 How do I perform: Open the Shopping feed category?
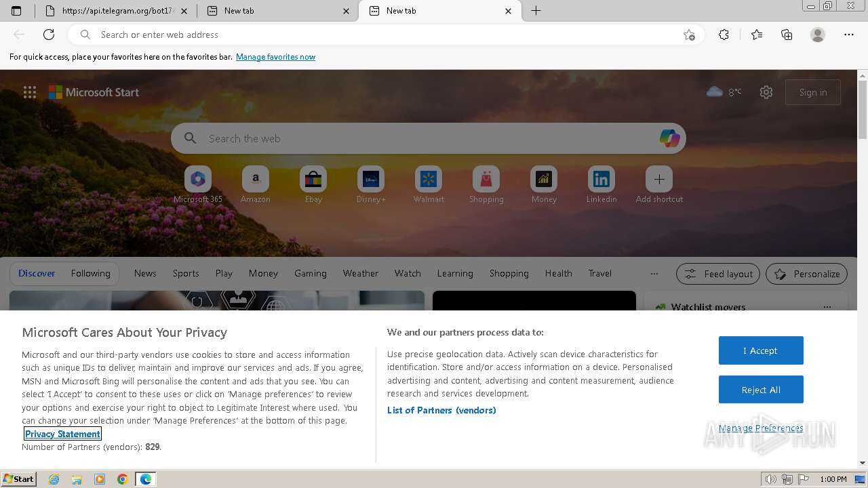[509, 273]
